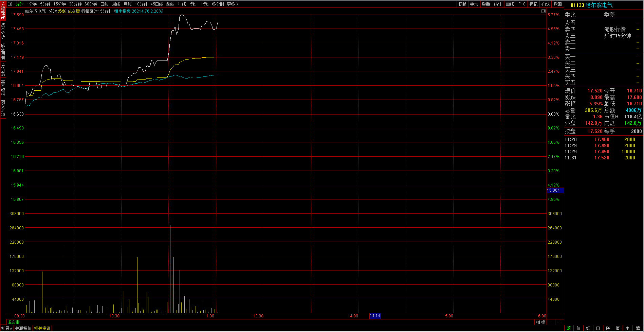This screenshot has width=644, height=332.
Task: Switch to the 10分钟 chart
Action: tap(141, 4)
